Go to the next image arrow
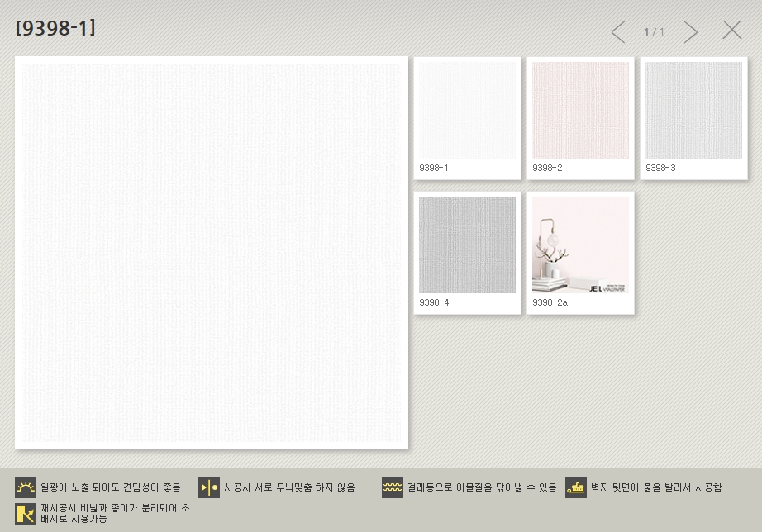 tap(691, 32)
